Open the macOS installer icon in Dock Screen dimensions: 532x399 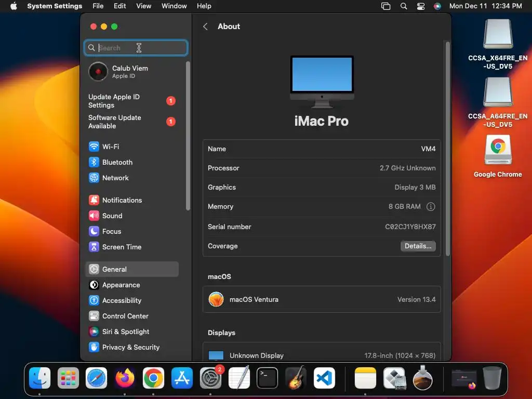422,378
